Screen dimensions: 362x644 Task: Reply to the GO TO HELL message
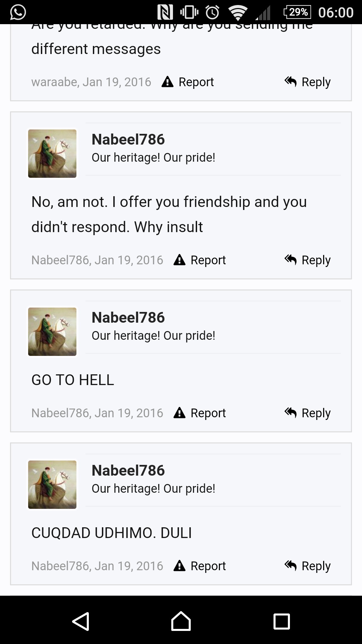(308, 413)
